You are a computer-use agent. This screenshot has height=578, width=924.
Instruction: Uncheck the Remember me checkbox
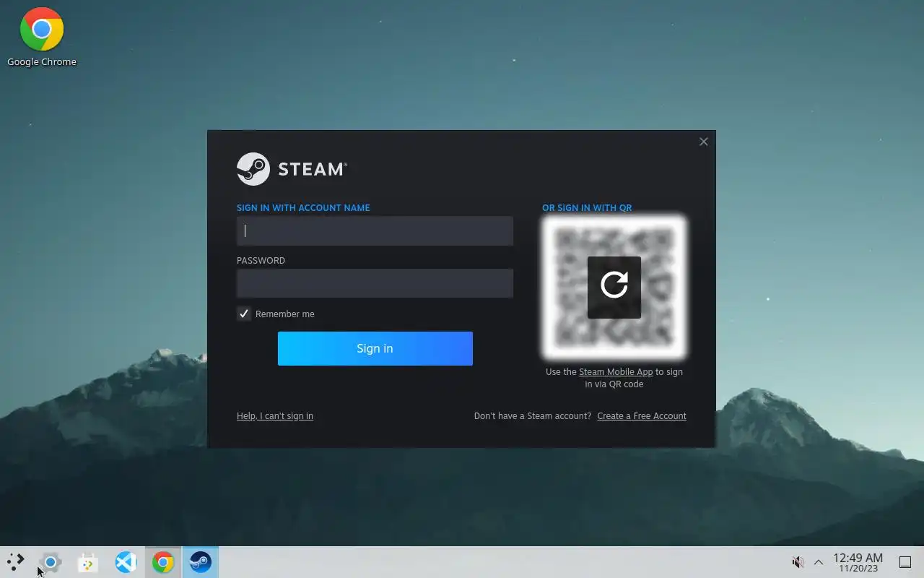[244, 314]
